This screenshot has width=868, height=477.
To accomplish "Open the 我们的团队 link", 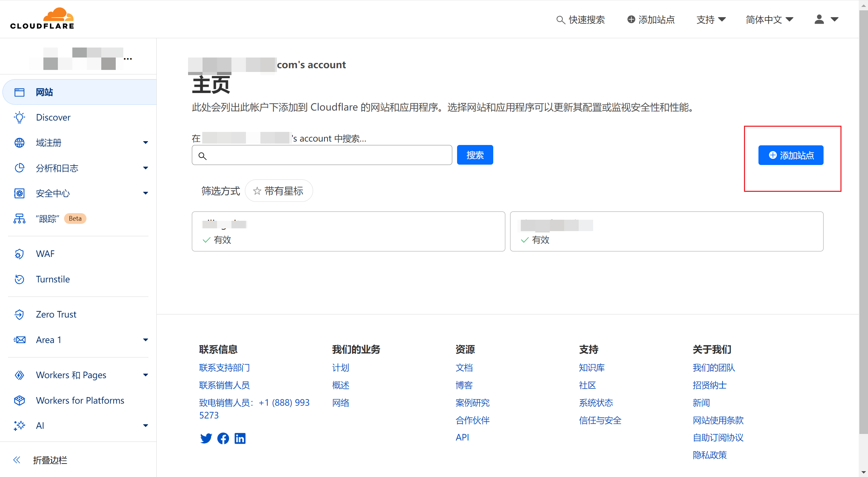I will pyautogui.click(x=714, y=367).
